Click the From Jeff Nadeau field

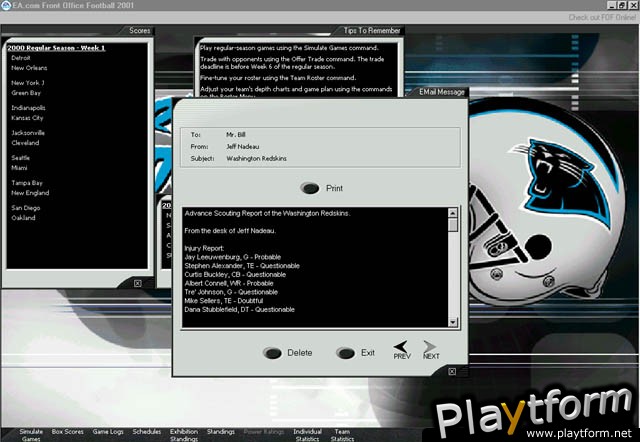(x=242, y=147)
